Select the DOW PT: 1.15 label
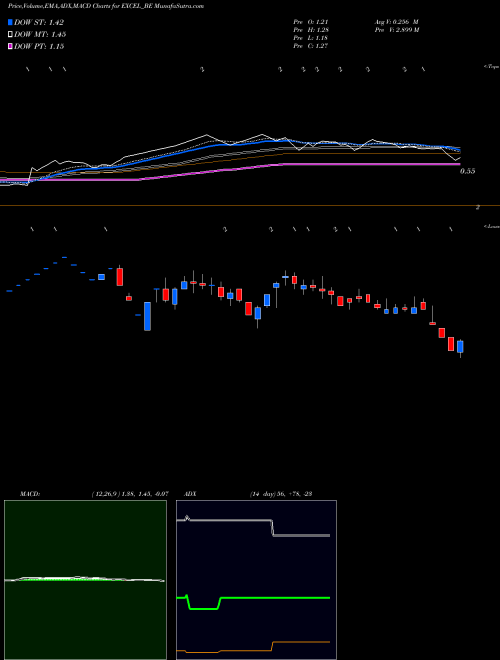This screenshot has height=660, width=500. coord(39,46)
